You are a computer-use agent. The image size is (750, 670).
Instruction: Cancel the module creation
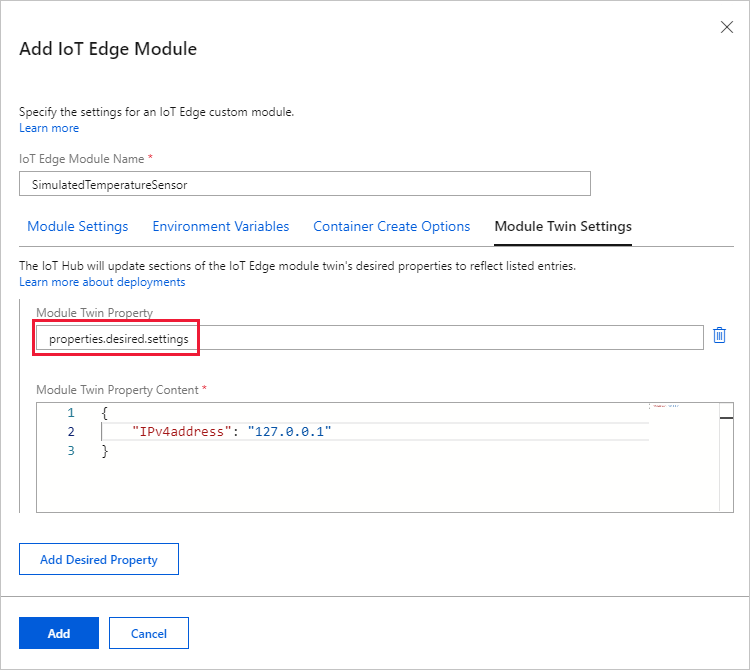pyautogui.click(x=149, y=633)
